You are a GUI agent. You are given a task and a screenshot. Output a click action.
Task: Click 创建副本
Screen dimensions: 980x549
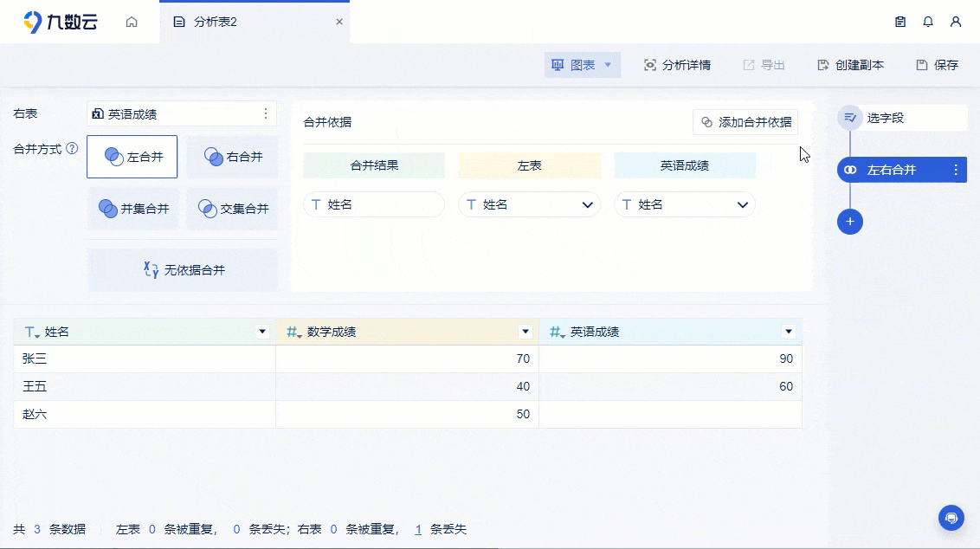[851, 65]
